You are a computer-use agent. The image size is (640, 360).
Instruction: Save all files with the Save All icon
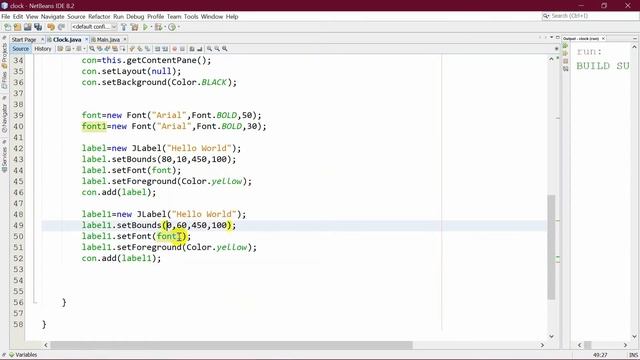pos(38,27)
